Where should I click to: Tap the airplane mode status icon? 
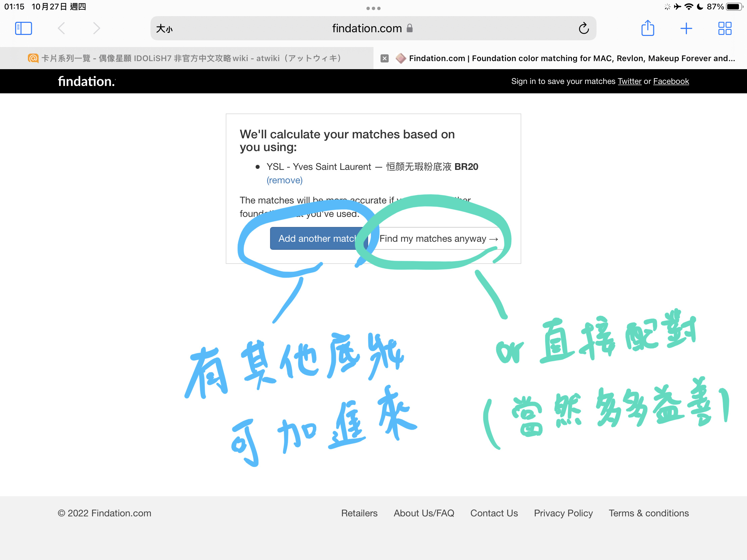pos(677,7)
